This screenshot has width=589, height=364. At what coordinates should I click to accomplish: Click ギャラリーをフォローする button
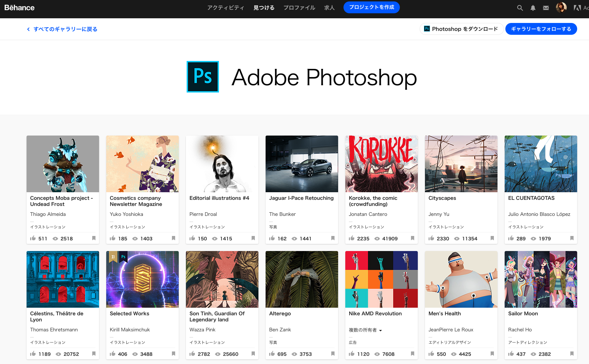[541, 29]
